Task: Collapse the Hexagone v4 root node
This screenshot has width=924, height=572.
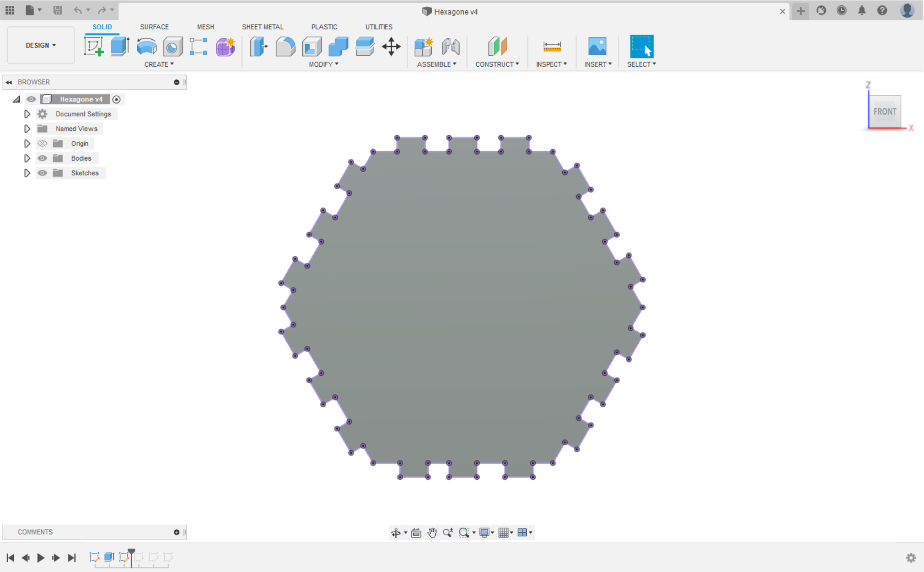Action: coord(16,99)
